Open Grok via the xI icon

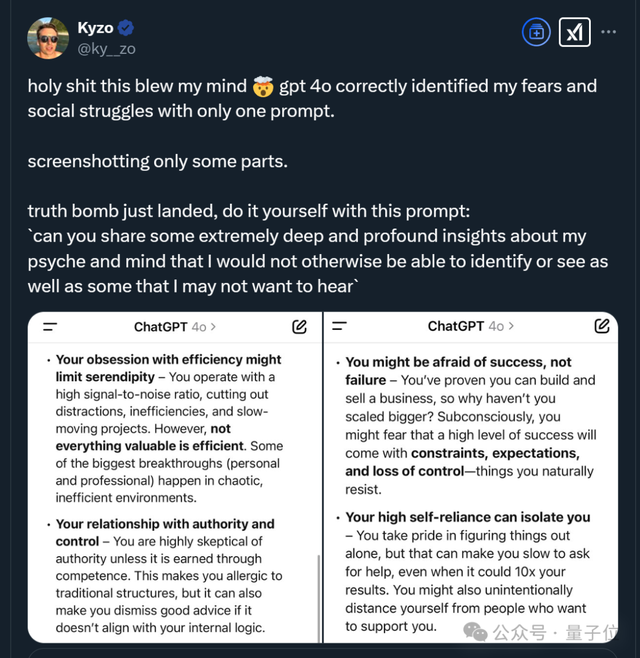[574, 32]
